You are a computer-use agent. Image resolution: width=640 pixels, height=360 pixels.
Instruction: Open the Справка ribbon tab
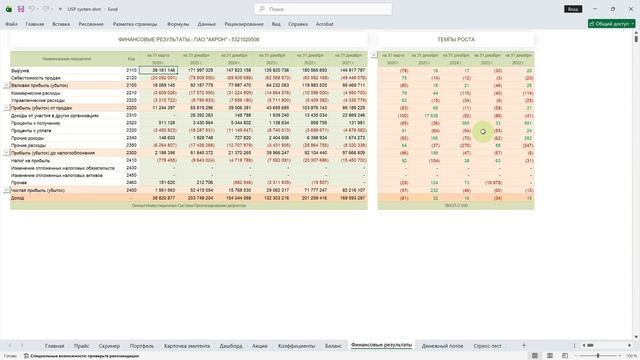[x=298, y=24]
